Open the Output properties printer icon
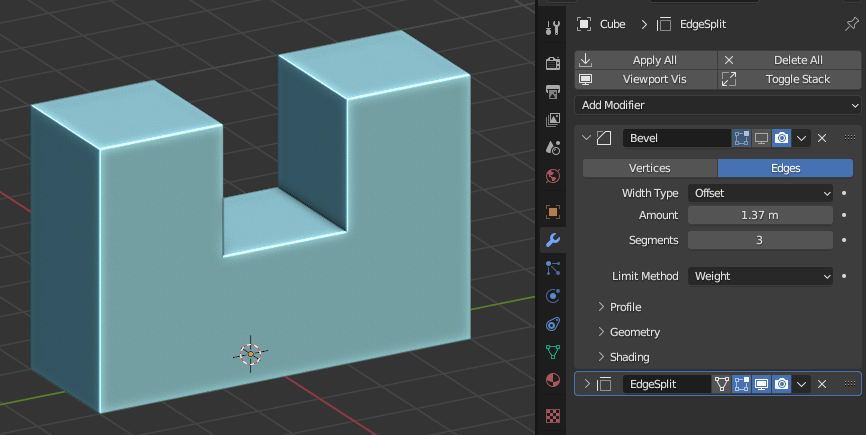The image size is (866, 435). 552,91
